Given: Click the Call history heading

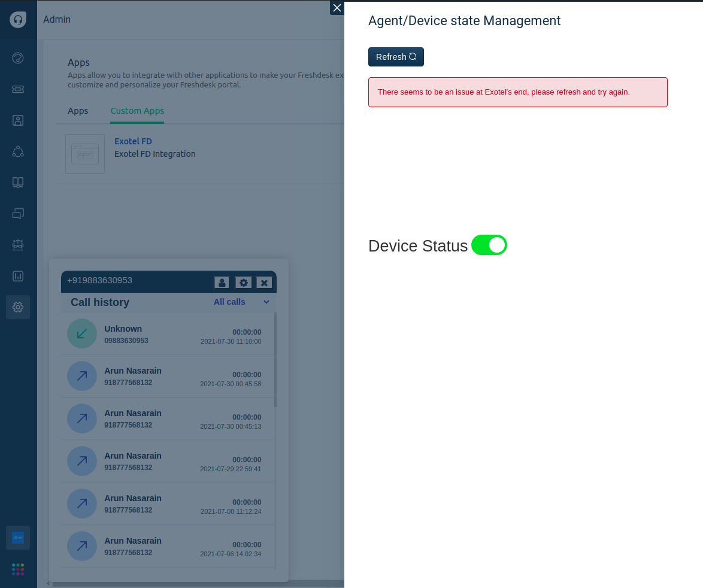Looking at the screenshot, I should [100, 302].
